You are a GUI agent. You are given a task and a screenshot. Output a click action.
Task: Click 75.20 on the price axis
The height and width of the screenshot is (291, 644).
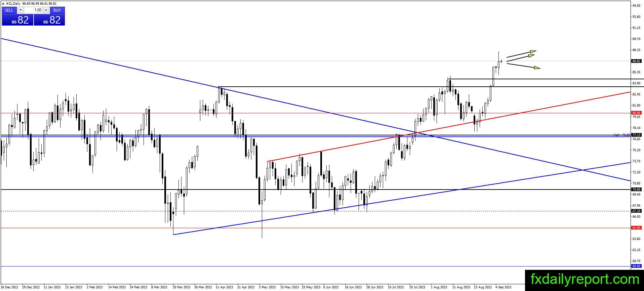[636, 150]
